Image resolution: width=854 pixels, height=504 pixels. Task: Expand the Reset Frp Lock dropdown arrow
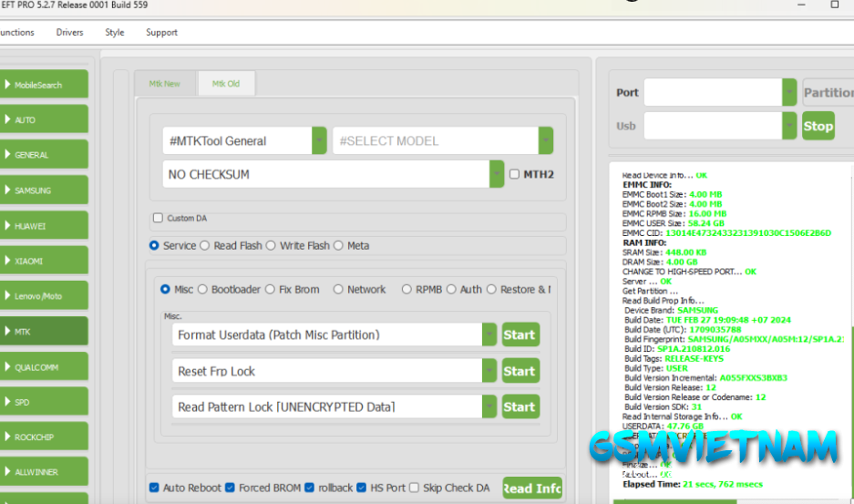489,371
